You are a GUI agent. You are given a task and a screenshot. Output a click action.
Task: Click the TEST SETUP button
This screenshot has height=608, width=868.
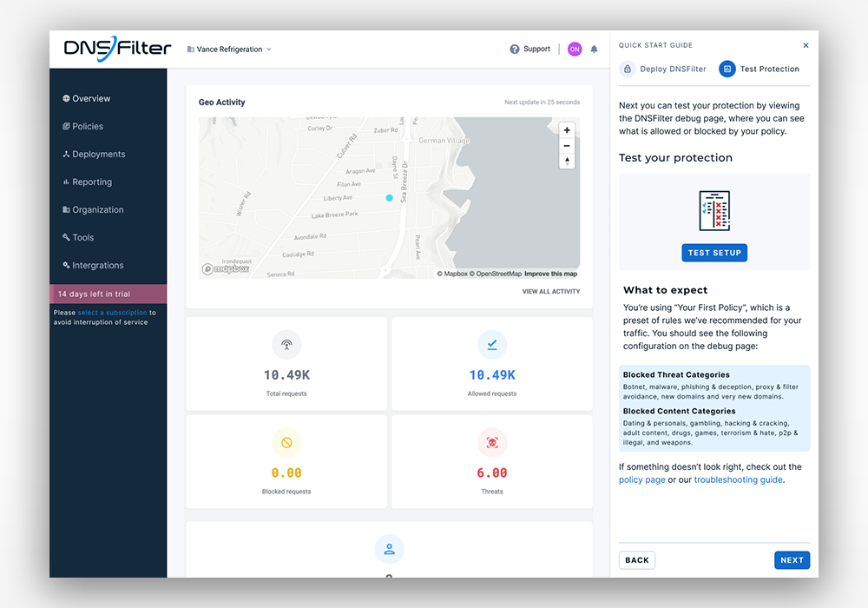click(714, 253)
